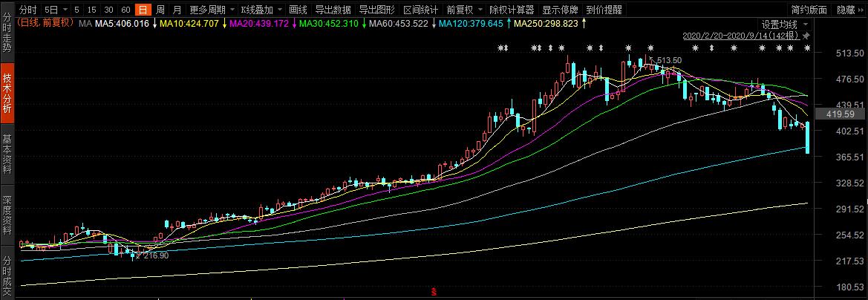Click the MA20 magenta indicator label
Viewport: 868px width, 300px height.
258,23
